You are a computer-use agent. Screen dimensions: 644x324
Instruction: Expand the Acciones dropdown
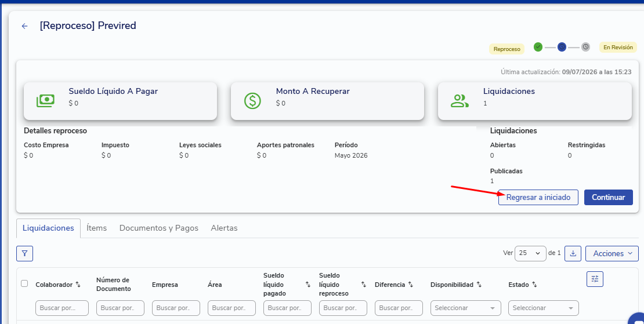coord(612,253)
